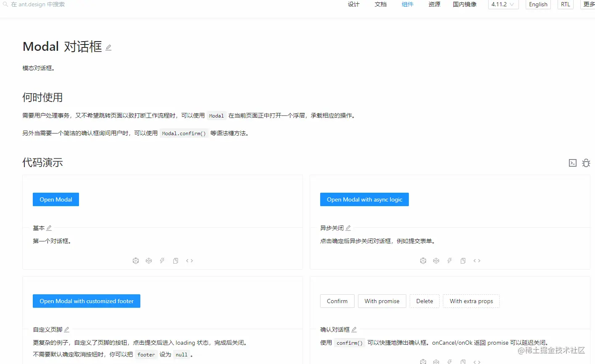Open 异步关闭 demo in CodePen
This screenshot has height=364, width=595.
coord(436,261)
